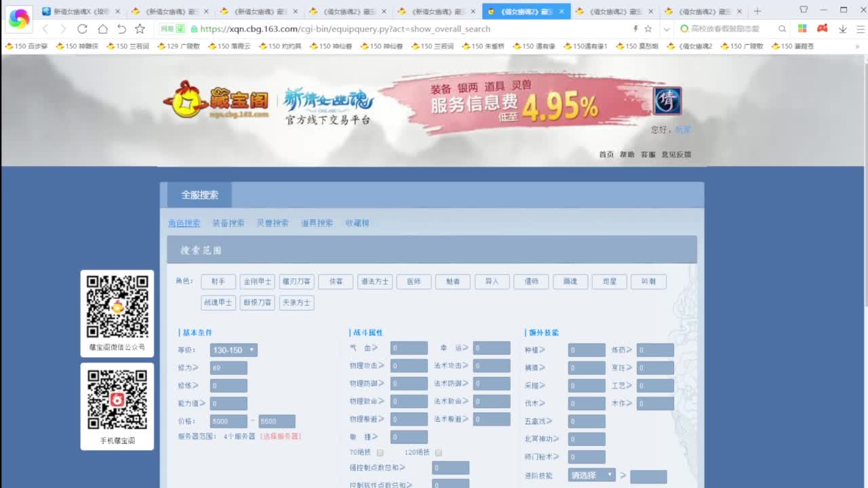Screen dimensions: 868x488
Task: Select the 金刚甲士 role button
Action: tap(257, 282)
